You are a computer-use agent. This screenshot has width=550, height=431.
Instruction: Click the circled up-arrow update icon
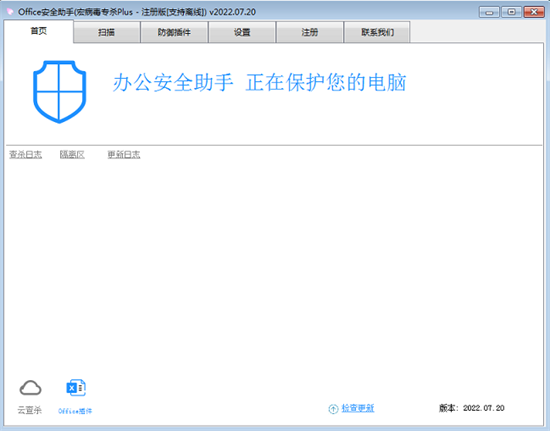click(333, 409)
